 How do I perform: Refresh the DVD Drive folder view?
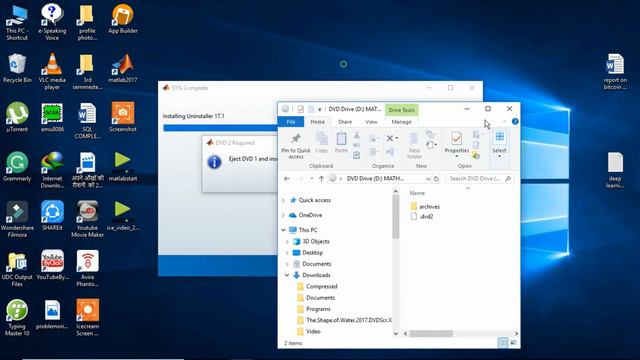(436, 179)
